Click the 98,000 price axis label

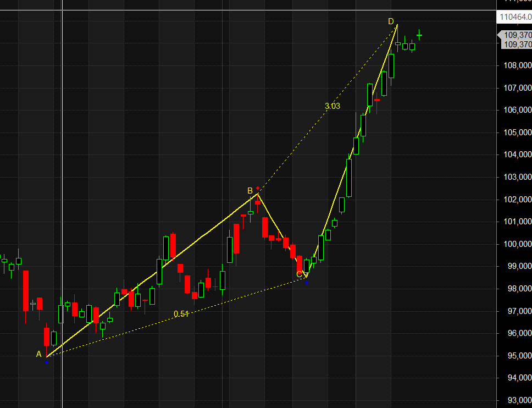(x=519, y=289)
